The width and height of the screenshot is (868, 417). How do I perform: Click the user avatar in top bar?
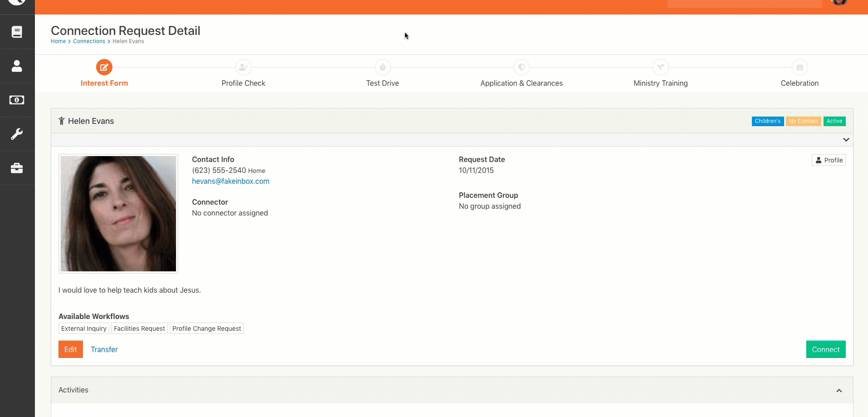[839, 2]
